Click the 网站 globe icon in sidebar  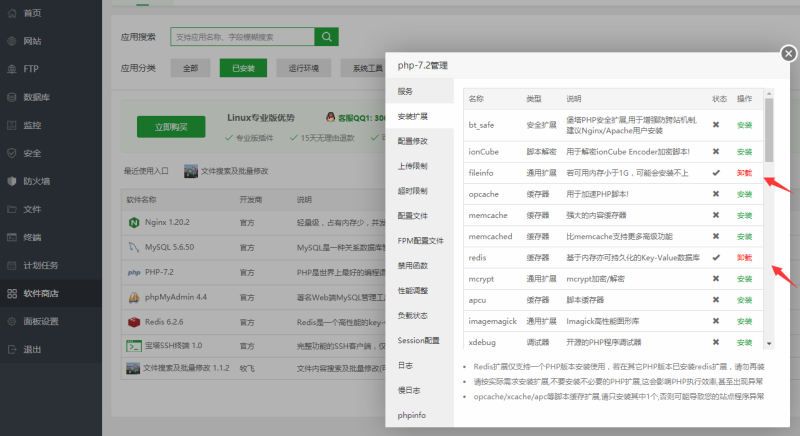(x=12, y=41)
